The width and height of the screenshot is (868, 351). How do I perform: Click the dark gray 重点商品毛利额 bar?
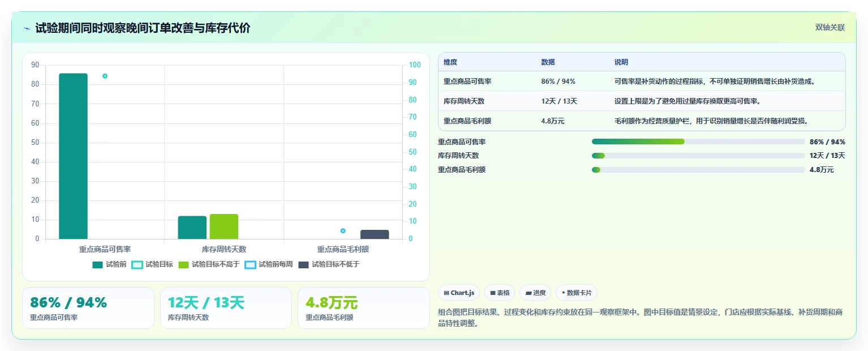point(375,234)
